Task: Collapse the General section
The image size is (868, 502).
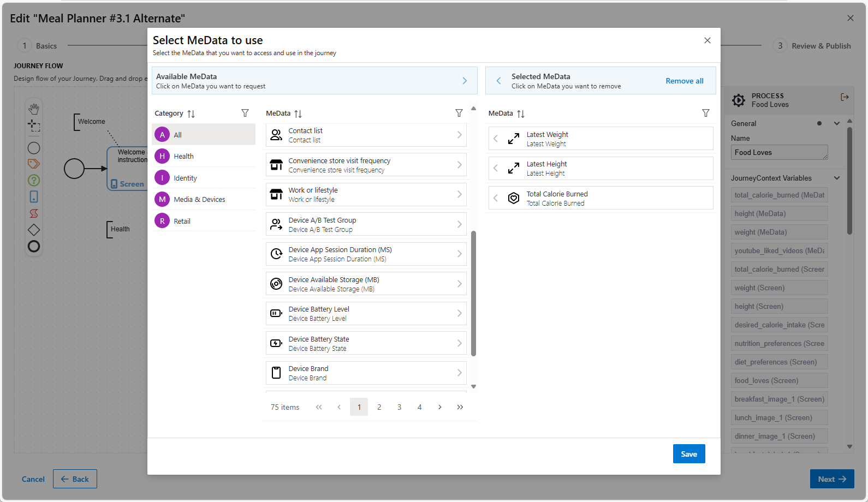Action: [x=837, y=123]
